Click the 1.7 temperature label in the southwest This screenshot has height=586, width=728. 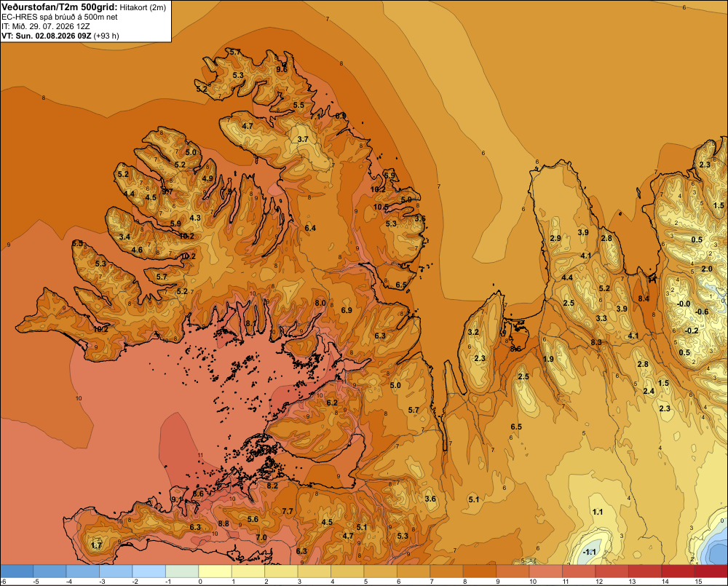(x=96, y=545)
